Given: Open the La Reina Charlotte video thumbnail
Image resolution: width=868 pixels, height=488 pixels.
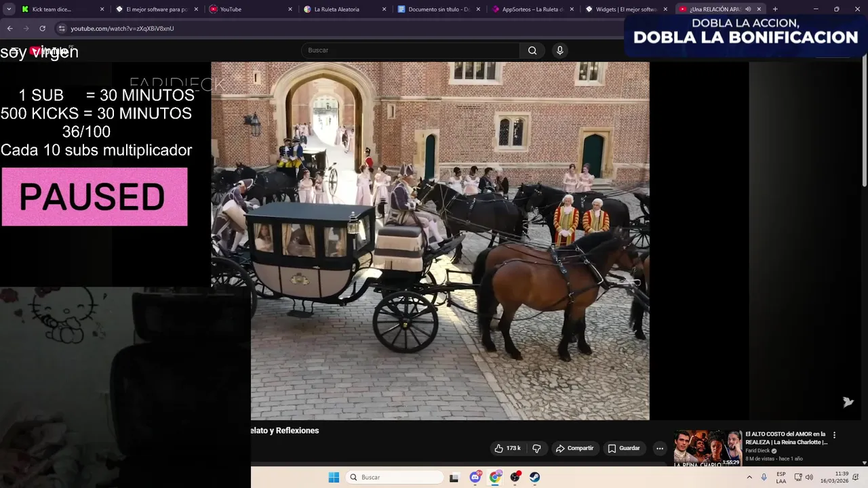Looking at the screenshot, I should (707, 448).
